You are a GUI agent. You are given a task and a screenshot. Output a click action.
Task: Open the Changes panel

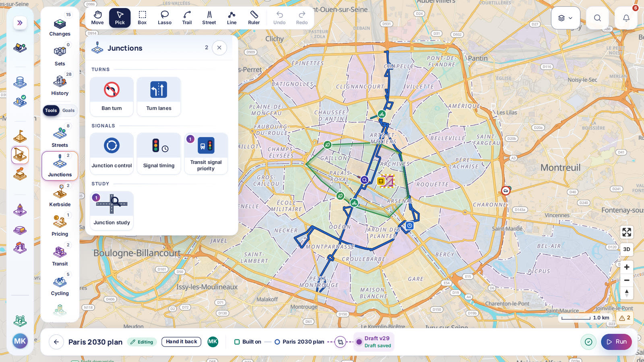(x=60, y=25)
